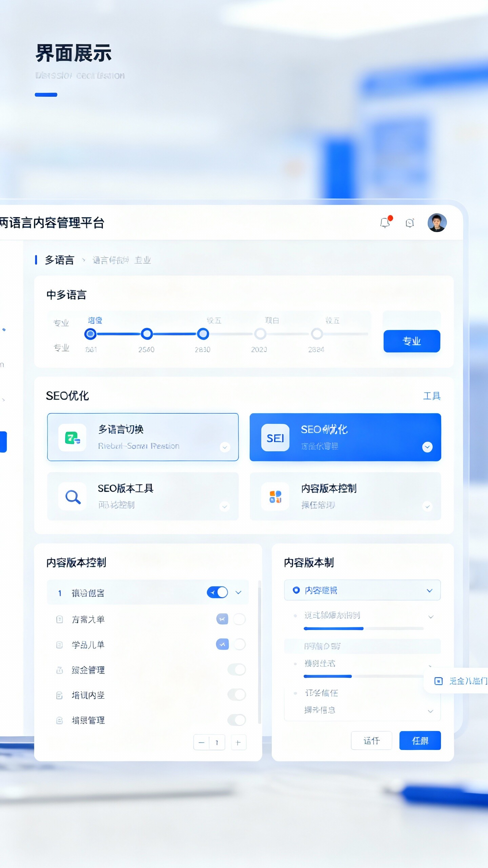This screenshot has height=868, width=488.
Task: Toggle the round switch on 学品儿单 row
Action: point(240,644)
